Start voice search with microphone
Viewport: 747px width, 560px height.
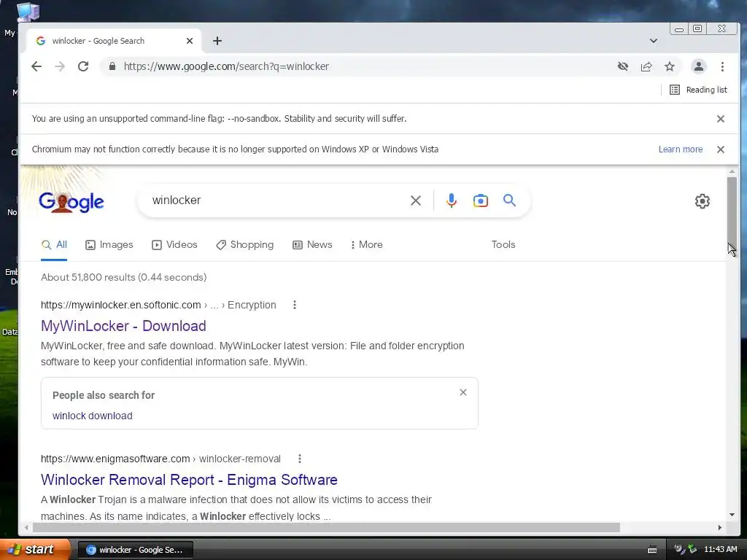(451, 201)
